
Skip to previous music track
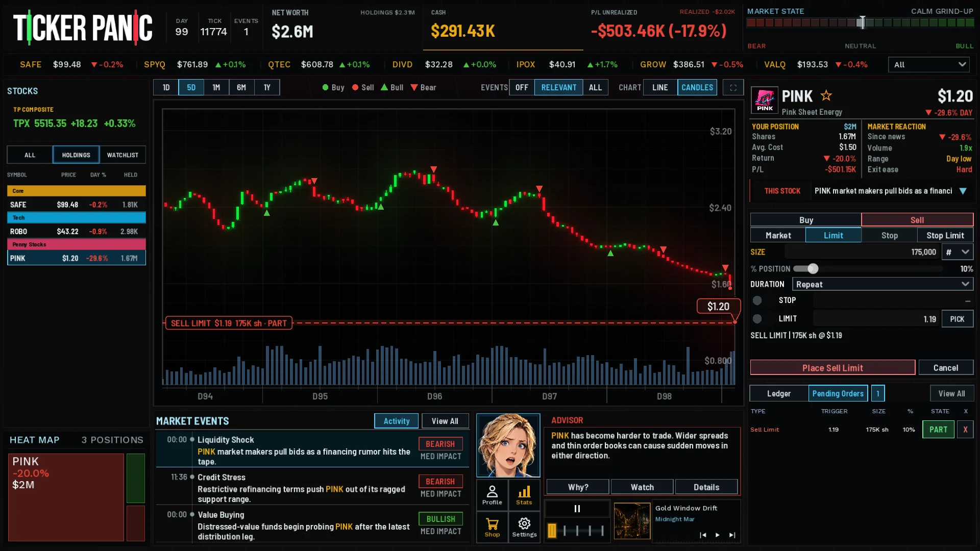tap(703, 535)
